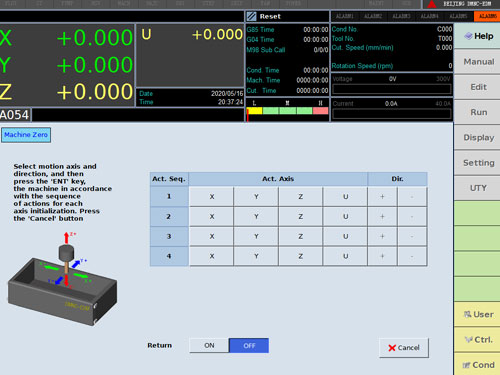Click the Current level bar

click(x=392, y=114)
